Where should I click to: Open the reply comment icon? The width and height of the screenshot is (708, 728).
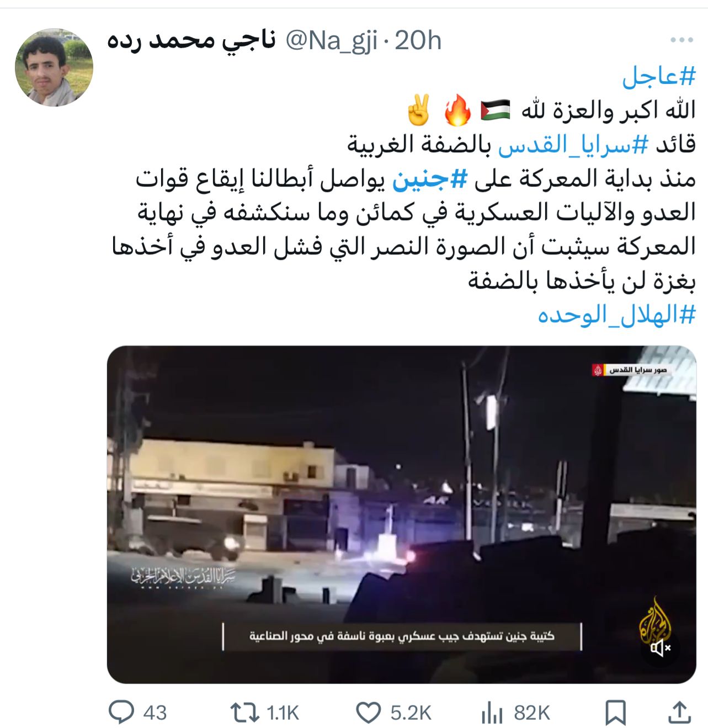121,712
